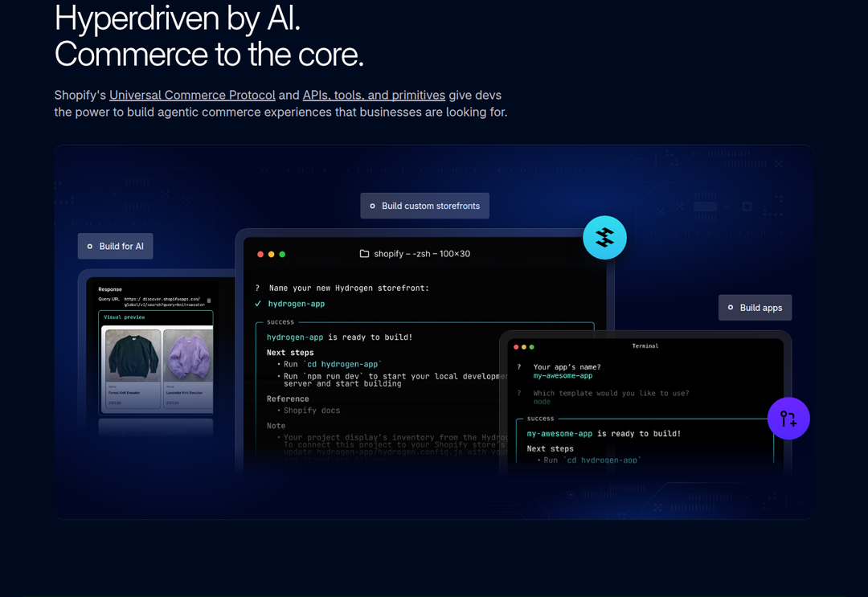Image resolution: width=868 pixels, height=597 pixels.
Task: Click the purple pull-request icon badge
Action: click(x=788, y=419)
